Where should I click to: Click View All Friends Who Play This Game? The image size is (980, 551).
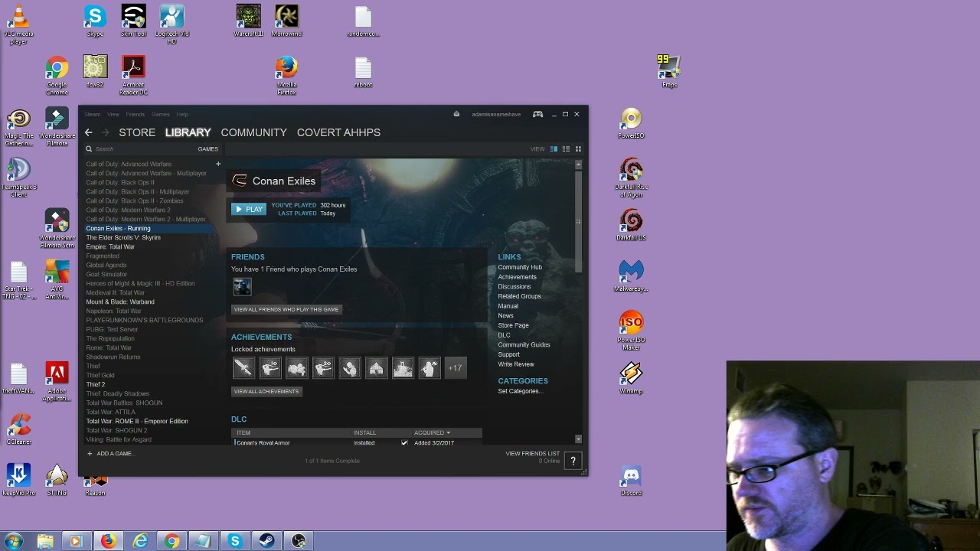[286, 309]
